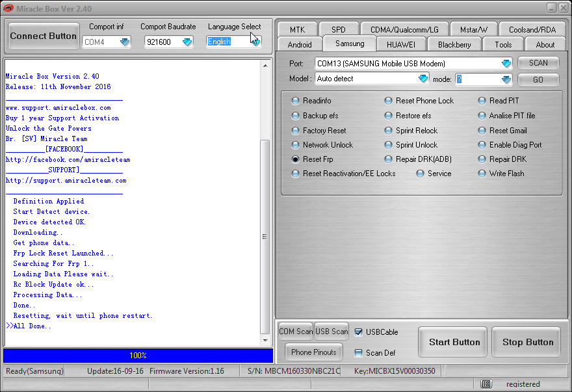Viewport: 572px width, 392px height.
Task: Choose Enable Diag Port option
Action: [x=482, y=145]
